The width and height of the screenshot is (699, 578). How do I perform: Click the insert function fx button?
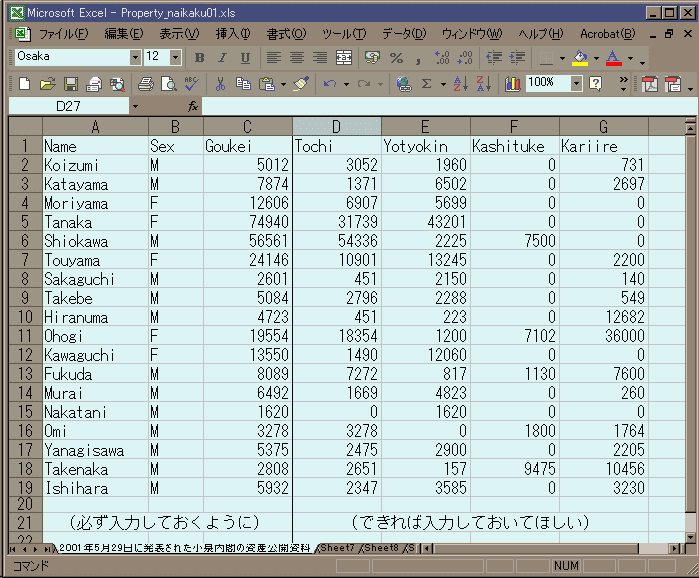[x=193, y=107]
